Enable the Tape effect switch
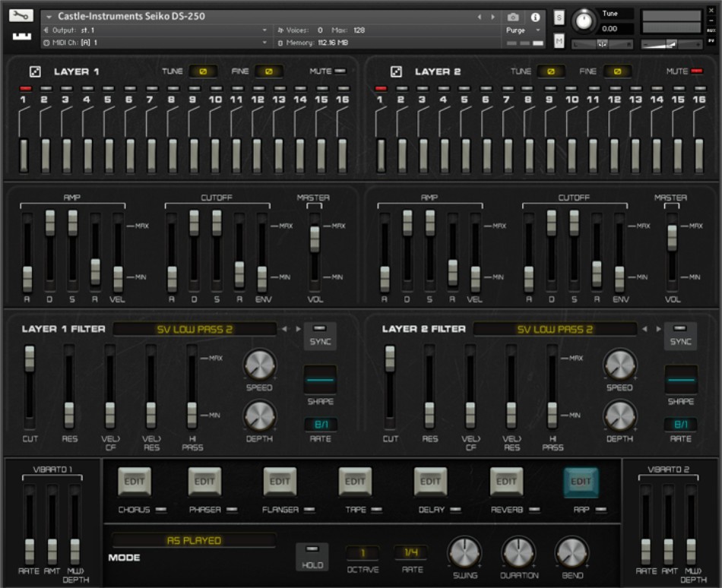The height and width of the screenshot is (588, 722). click(377, 510)
